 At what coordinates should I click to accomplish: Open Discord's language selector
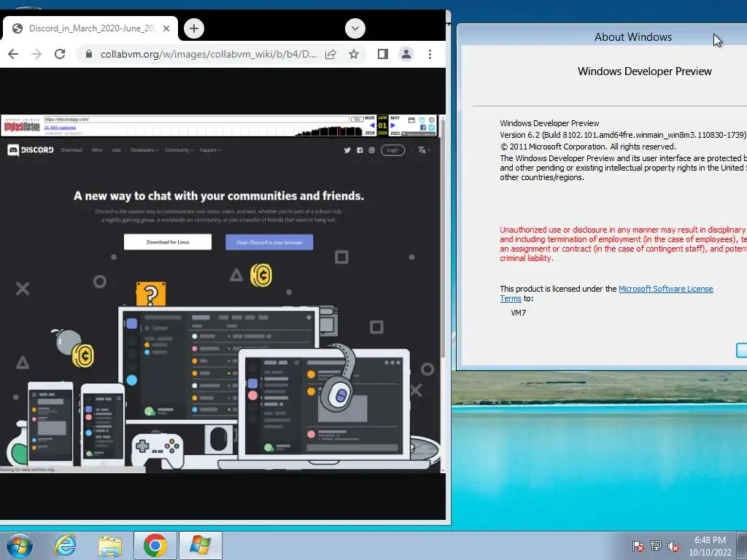[424, 150]
